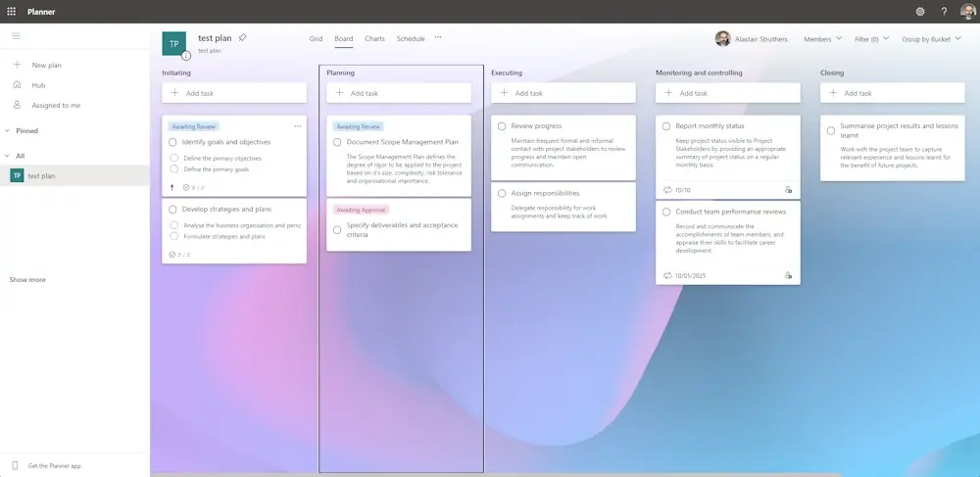Expand the Filter (0) dropdown

tap(871, 39)
